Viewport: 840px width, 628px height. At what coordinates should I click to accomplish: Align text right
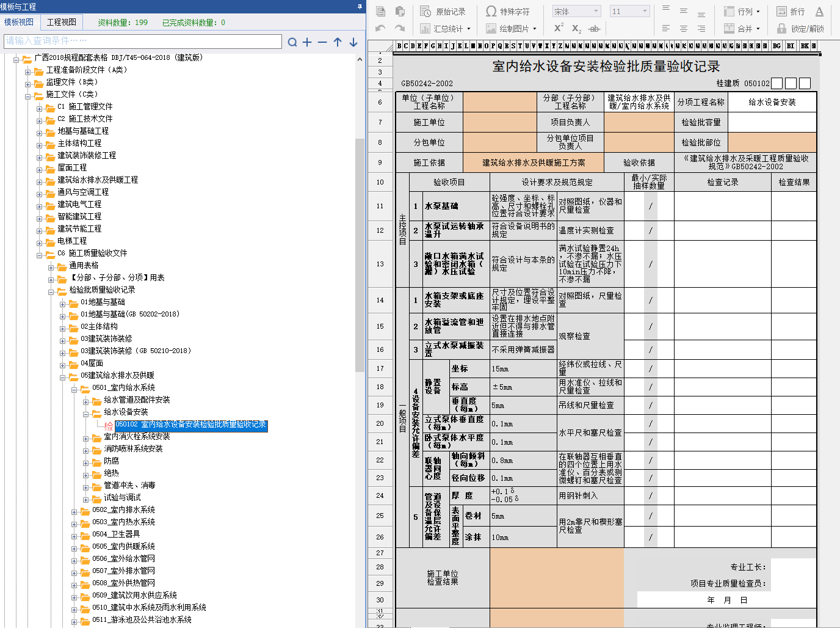click(x=701, y=28)
